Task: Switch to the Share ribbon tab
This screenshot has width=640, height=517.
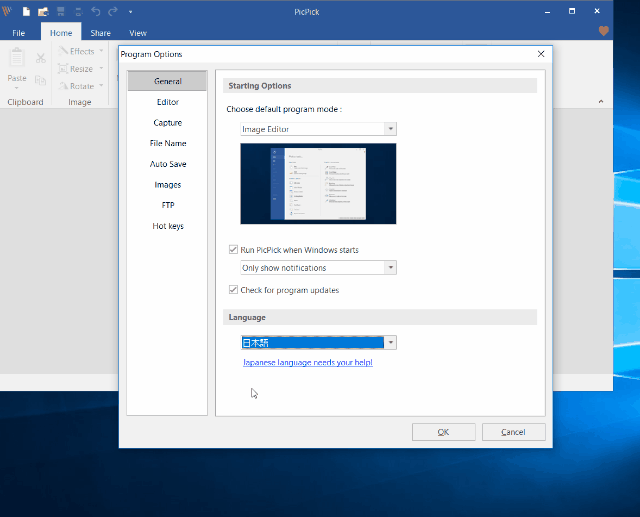Action: click(100, 33)
